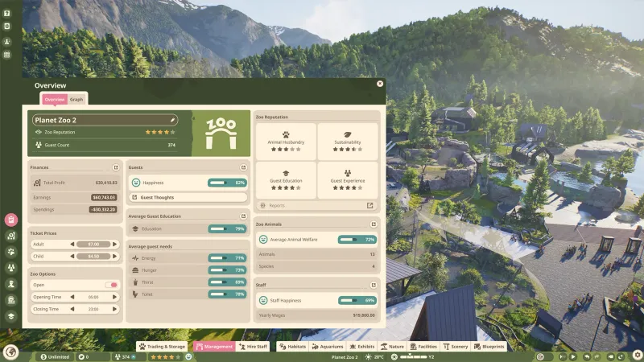
Task: Open the Reports row
Action: (x=316, y=205)
